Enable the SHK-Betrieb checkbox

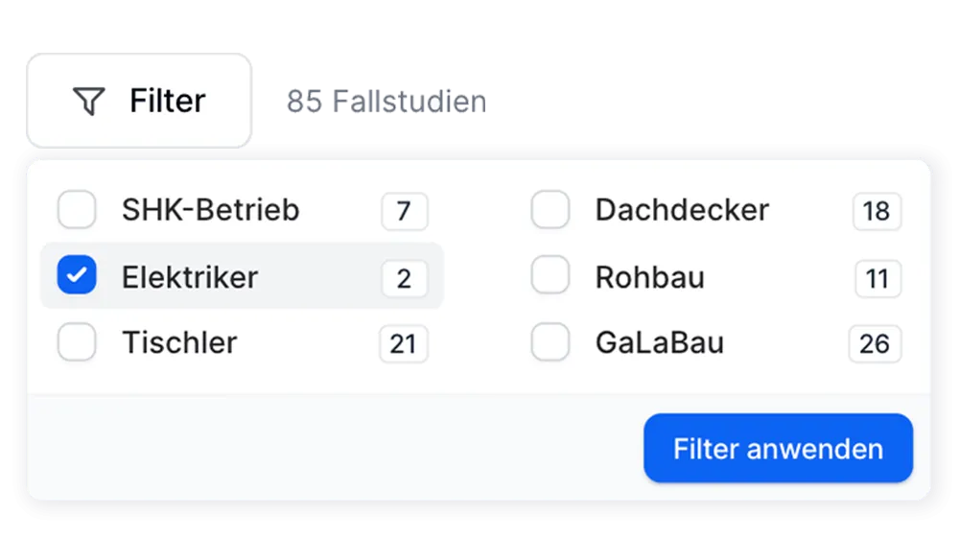tap(77, 210)
